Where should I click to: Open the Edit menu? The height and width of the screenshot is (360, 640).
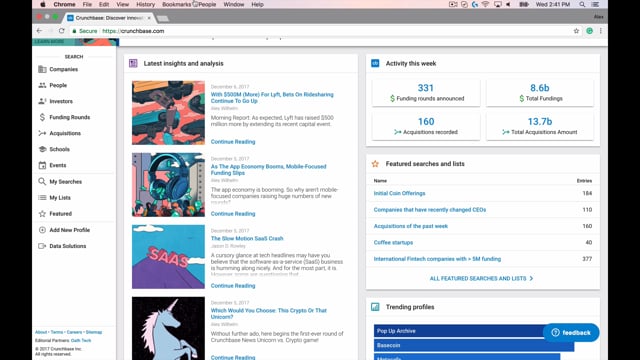coord(104,4)
